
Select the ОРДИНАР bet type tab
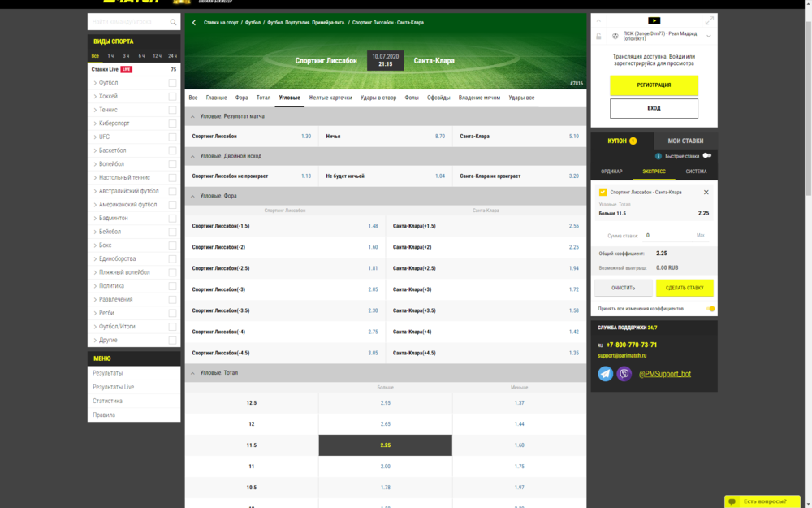click(611, 172)
